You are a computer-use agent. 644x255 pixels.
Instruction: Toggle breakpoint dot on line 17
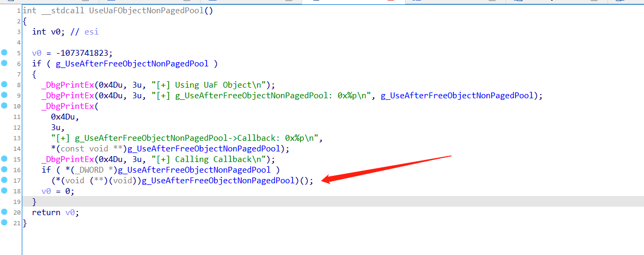pyautogui.click(x=5, y=180)
